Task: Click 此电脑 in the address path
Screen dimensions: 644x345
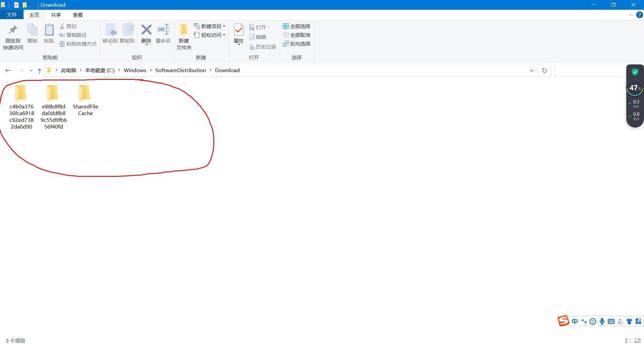Action: (69, 70)
